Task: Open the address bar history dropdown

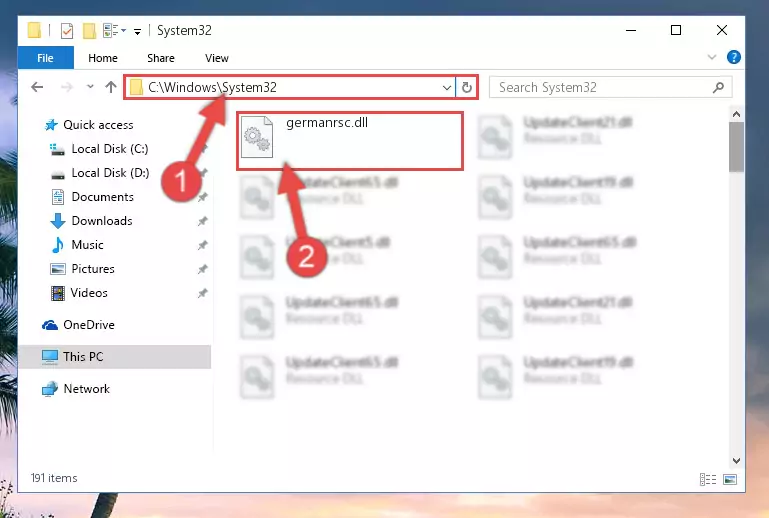Action: [x=447, y=88]
